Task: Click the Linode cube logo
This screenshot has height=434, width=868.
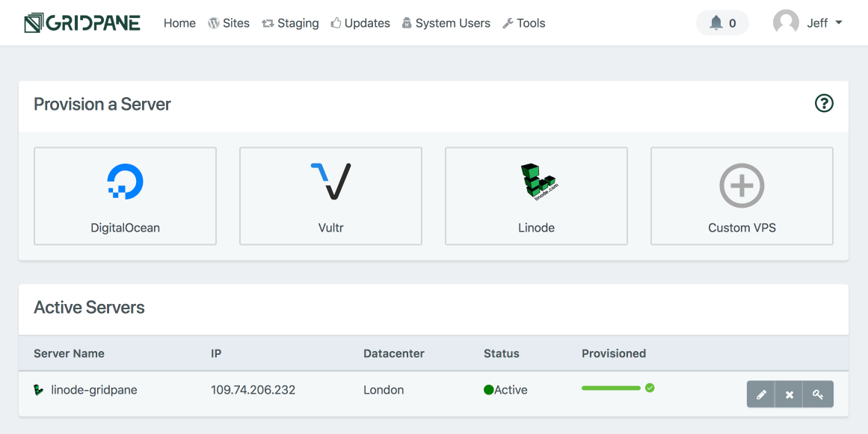Action: 539,182
